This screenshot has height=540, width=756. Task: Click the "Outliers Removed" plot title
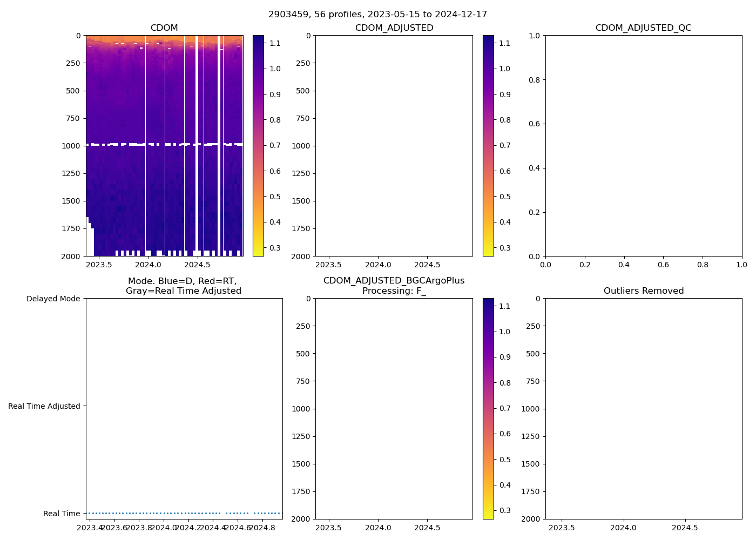643,291
